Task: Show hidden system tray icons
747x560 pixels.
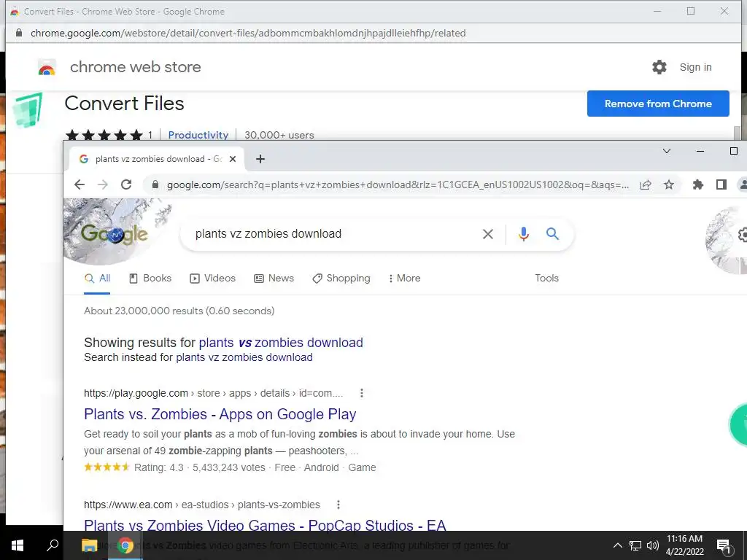Action: pyautogui.click(x=617, y=545)
